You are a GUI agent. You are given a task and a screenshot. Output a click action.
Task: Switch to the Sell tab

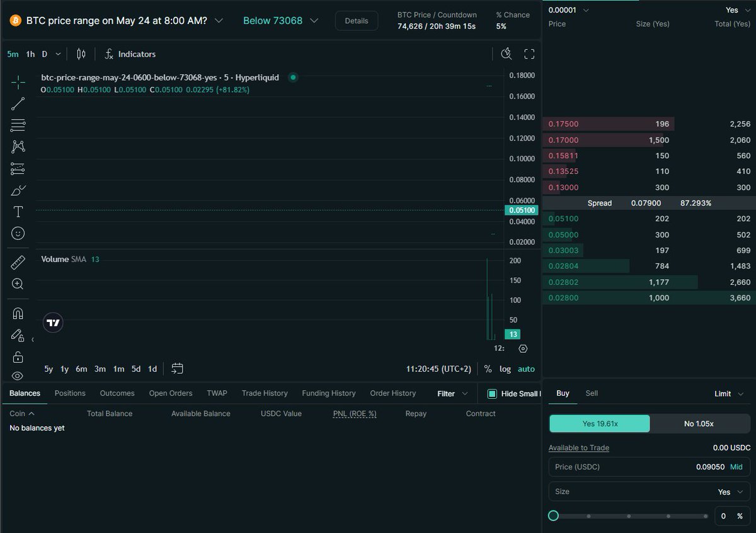pos(592,393)
